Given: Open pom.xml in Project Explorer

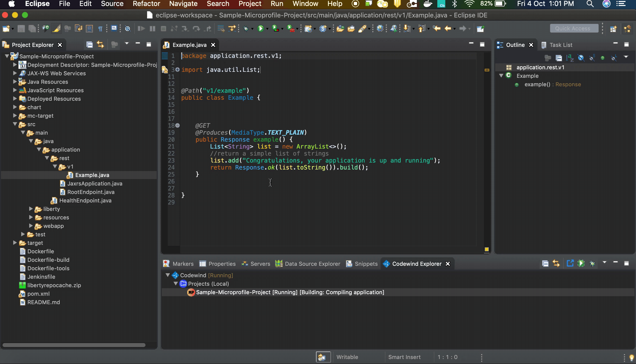Looking at the screenshot, I should click(x=38, y=294).
